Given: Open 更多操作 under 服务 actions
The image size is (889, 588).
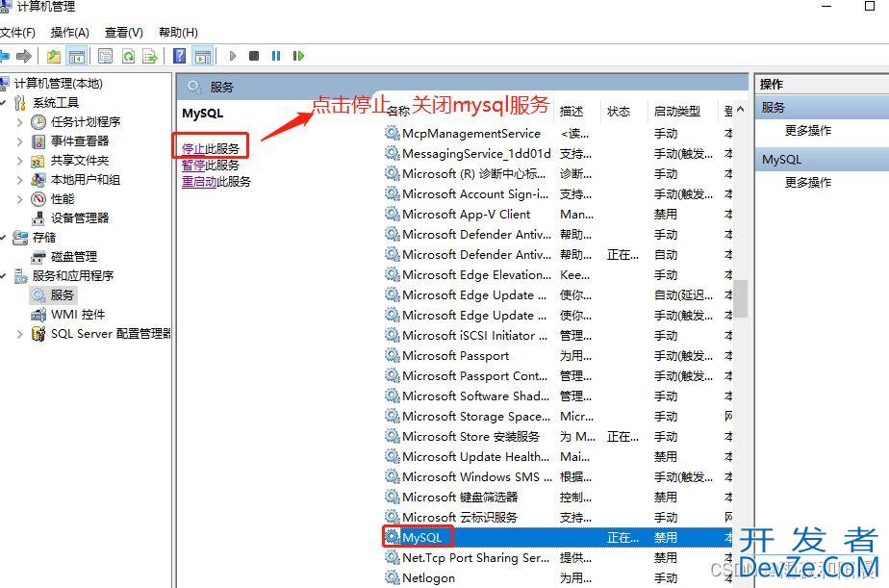Looking at the screenshot, I should tap(808, 131).
